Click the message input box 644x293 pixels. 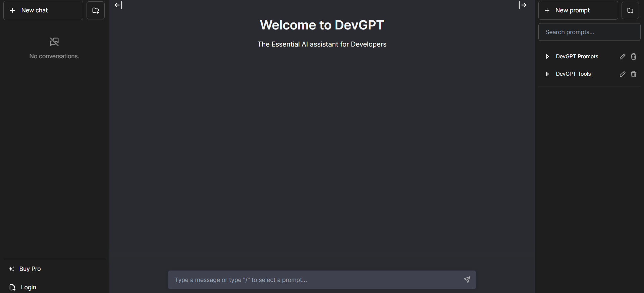pyautogui.click(x=322, y=280)
